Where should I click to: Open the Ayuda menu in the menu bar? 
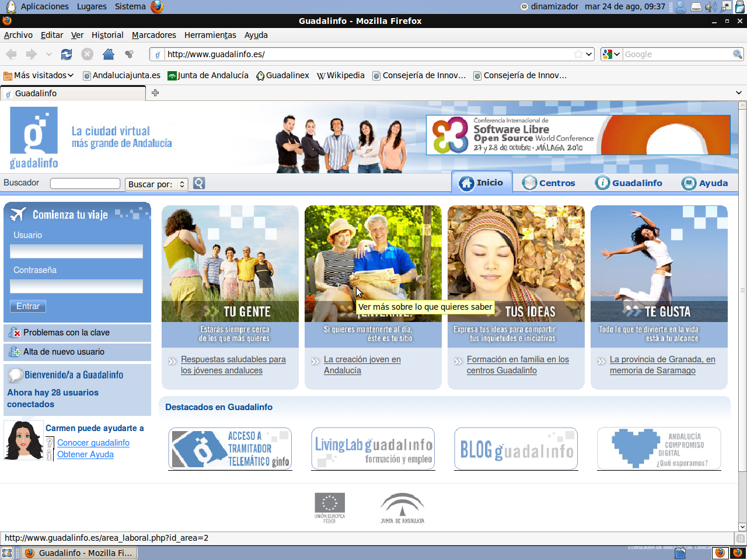[256, 35]
